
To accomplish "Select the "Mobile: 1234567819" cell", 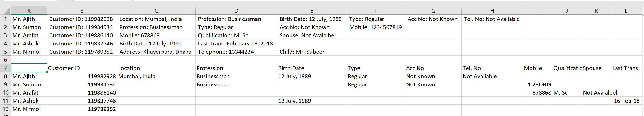I will pyautogui.click(x=375, y=27).
